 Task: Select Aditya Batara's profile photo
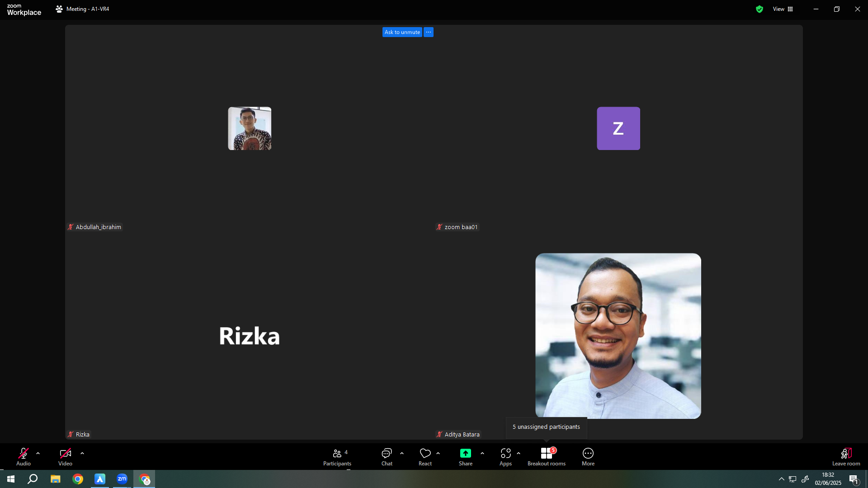618,336
